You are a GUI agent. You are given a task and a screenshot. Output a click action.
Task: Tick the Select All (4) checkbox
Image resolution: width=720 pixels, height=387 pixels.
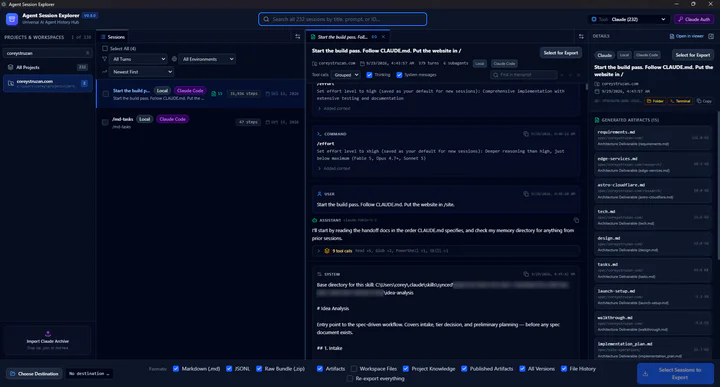pos(105,48)
